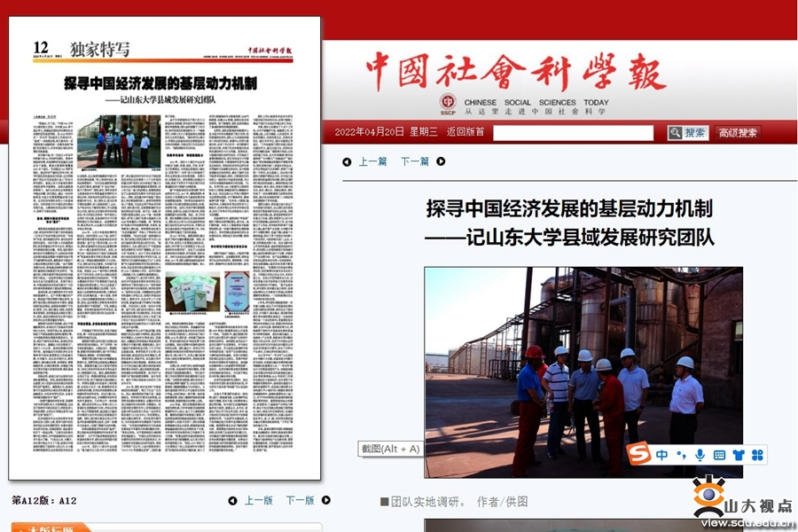Viewport: 798px width, 532px height.
Task: Open the IME soft keyboard icon
Action: pyautogui.click(x=719, y=455)
